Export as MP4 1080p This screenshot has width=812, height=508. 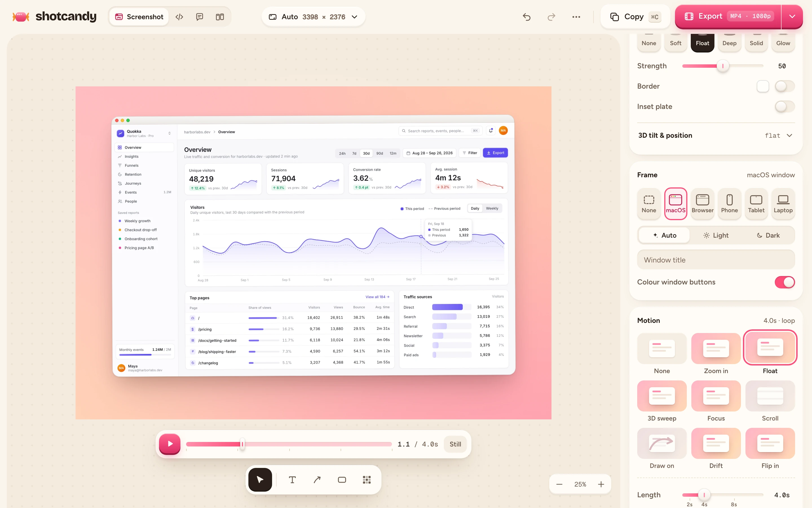pyautogui.click(x=728, y=16)
